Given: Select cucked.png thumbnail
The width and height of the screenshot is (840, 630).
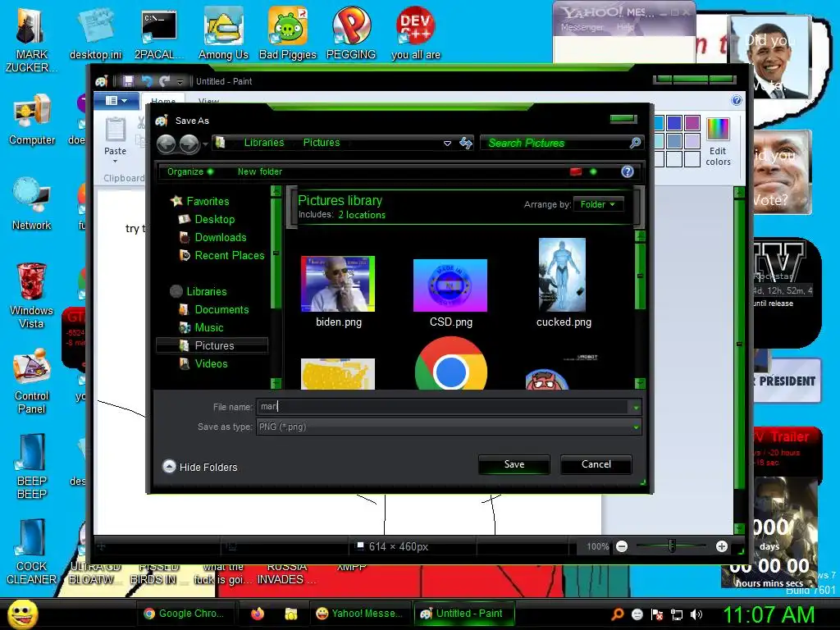Looking at the screenshot, I should [562, 275].
